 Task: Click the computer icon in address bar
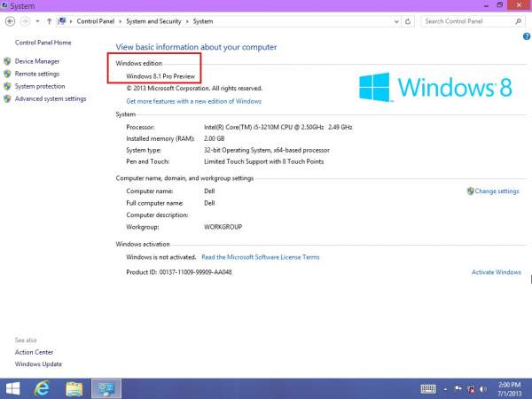click(x=62, y=21)
